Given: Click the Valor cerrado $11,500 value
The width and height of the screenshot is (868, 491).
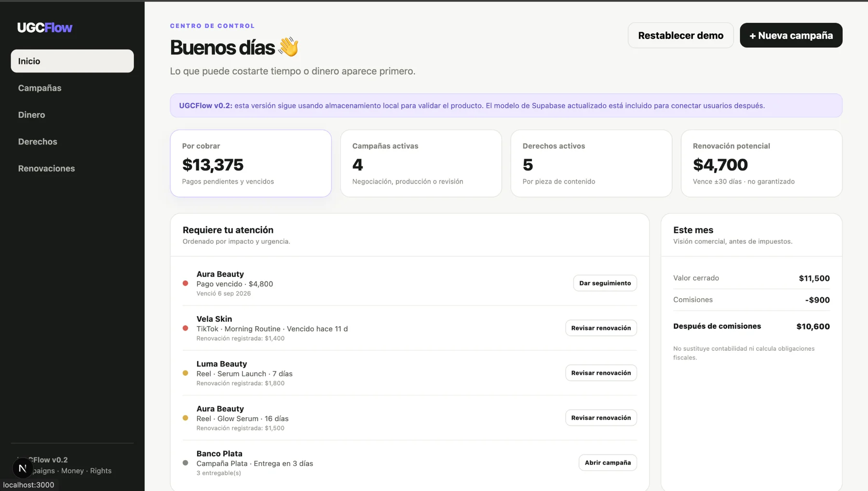Looking at the screenshot, I should pos(814,278).
